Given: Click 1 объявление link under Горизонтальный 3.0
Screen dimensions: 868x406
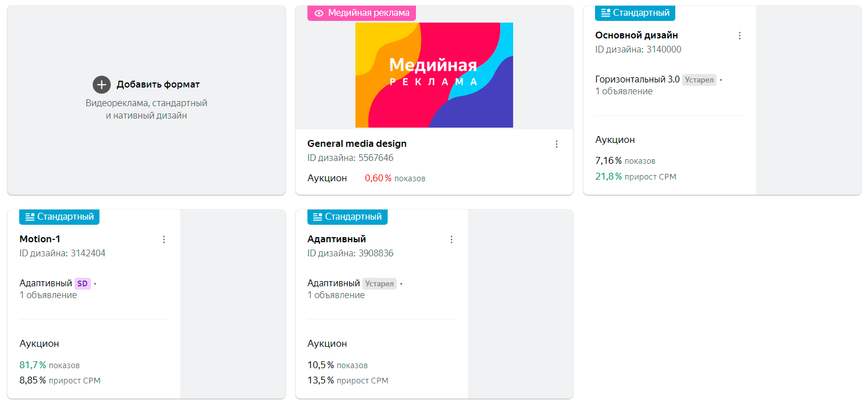Looking at the screenshot, I should click(624, 91).
